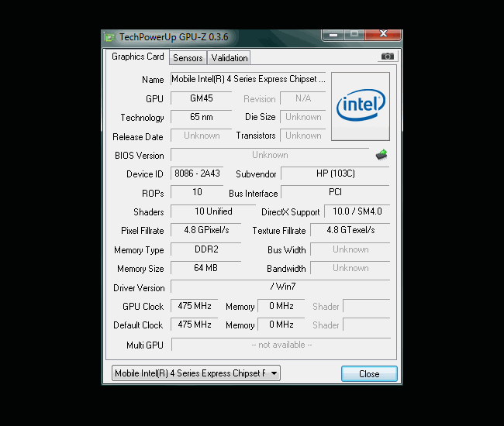Screen dimensions: 504x426
Task: Click Pixel Fillrate value 4.8 GPixel/s
Action: pyautogui.click(x=206, y=230)
